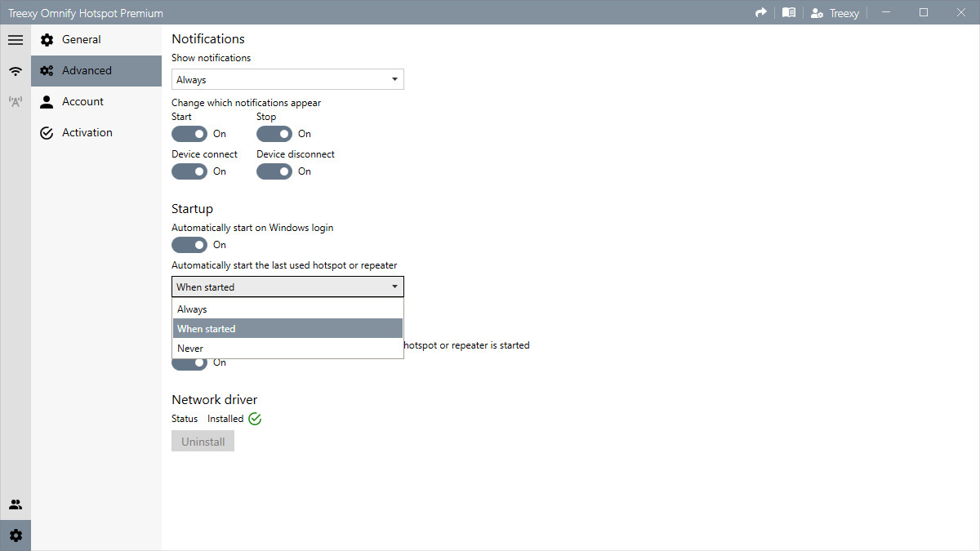Click the Uninstall network driver button

pos(203,441)
